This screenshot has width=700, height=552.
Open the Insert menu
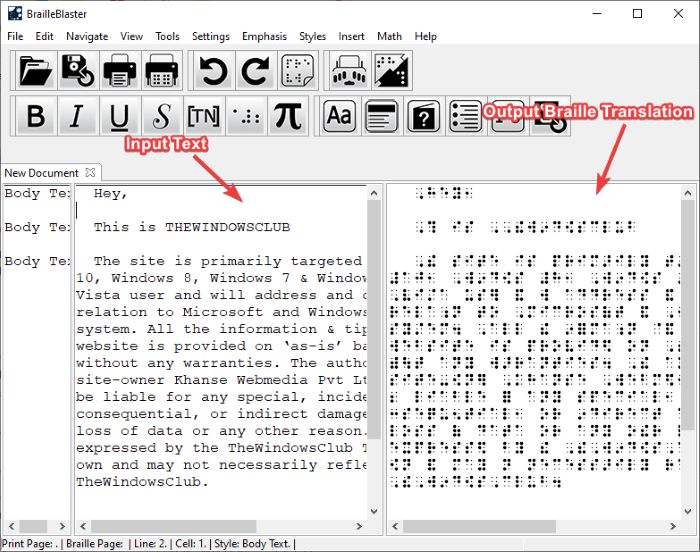tap(351, 36)
